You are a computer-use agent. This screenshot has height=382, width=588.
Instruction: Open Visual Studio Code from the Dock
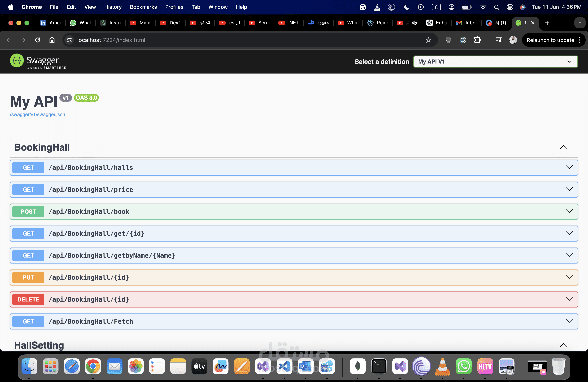pyautogui.click(x=284, y=367)
